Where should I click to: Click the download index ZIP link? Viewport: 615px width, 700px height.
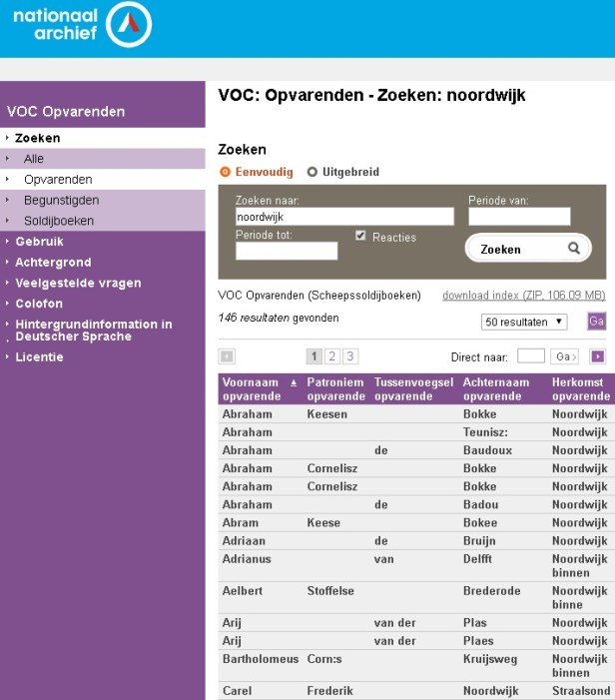coord(523,296)
